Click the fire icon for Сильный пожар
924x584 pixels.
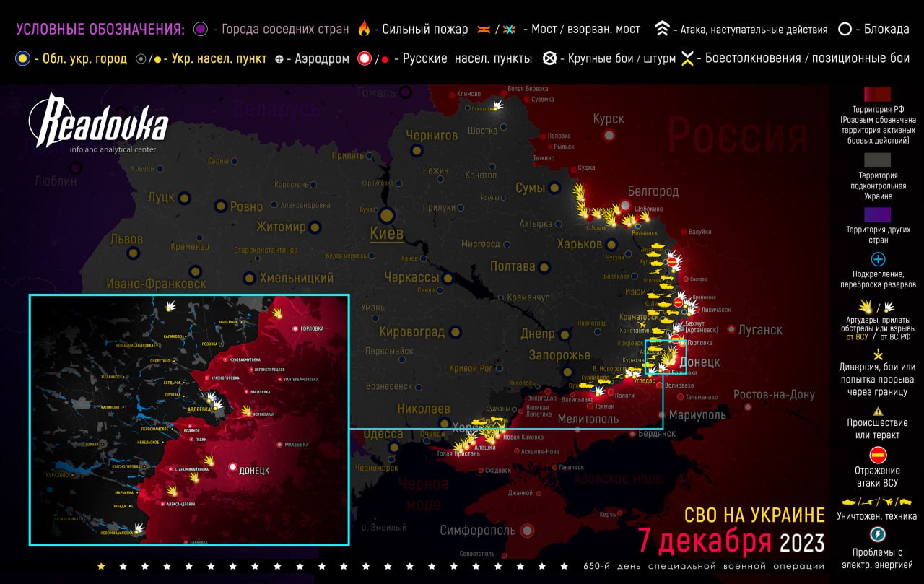coord(364,30)
